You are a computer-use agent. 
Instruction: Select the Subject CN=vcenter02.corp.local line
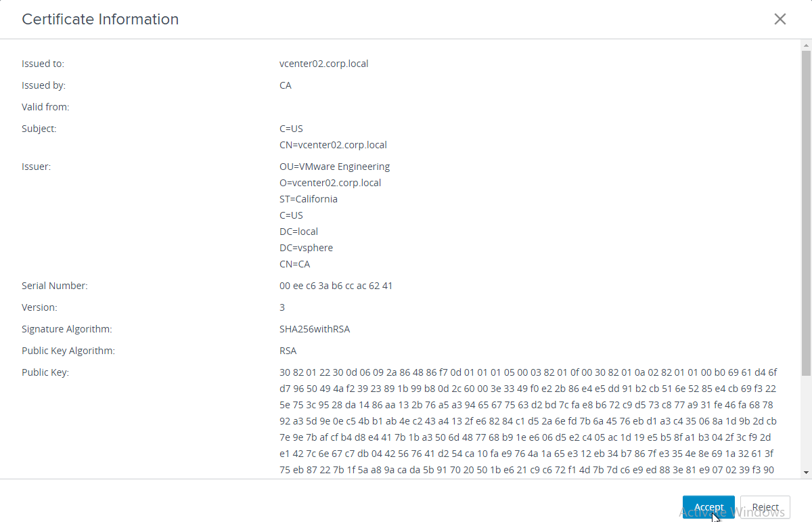pyautogui.click(x=333, y=145)
